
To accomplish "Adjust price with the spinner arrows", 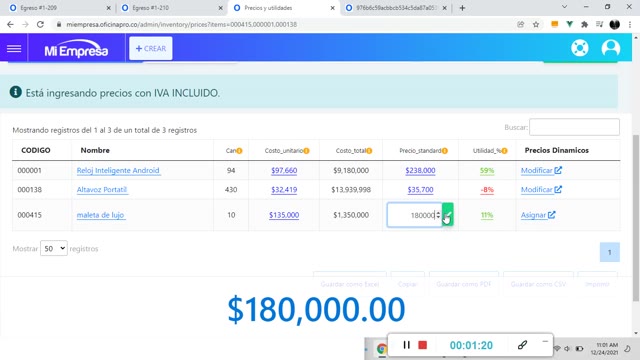I will click(438, 215).
